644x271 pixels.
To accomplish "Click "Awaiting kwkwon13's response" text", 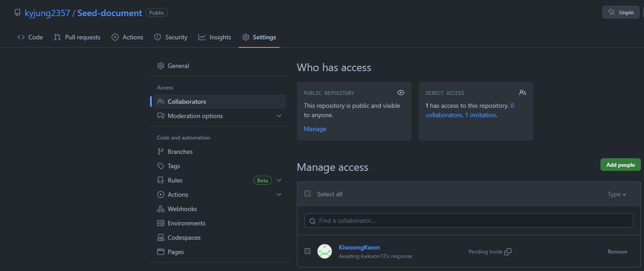I will [x=375, y=256].
